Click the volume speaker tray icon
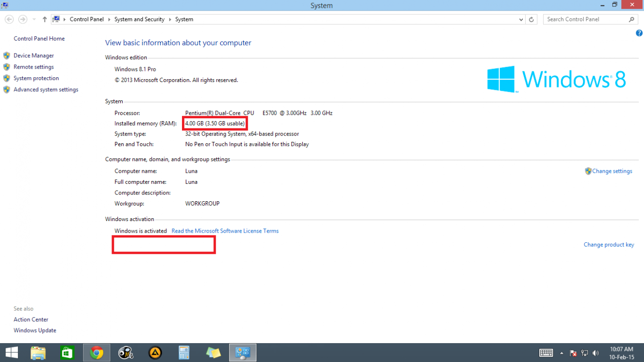The height and width of the screenshot is (362, 644). [596, 353]
